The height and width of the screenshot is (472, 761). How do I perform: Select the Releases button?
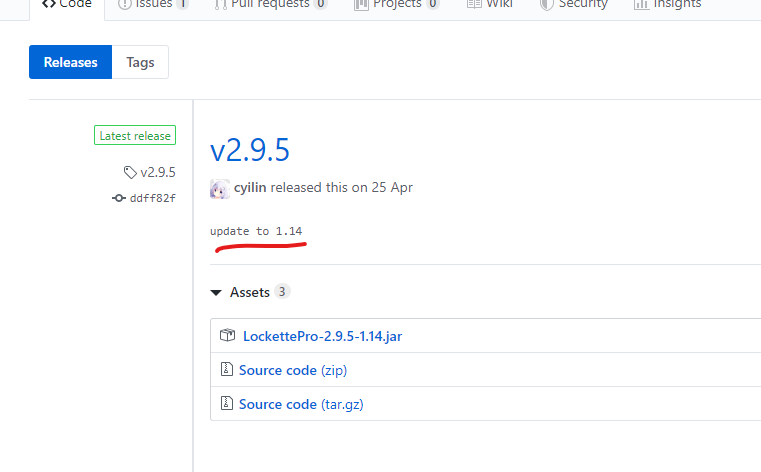70,62
